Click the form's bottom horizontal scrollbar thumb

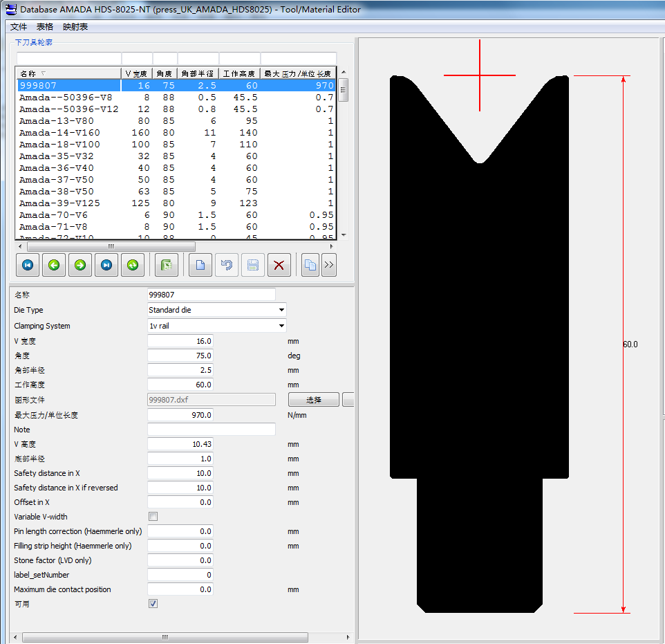165,637
